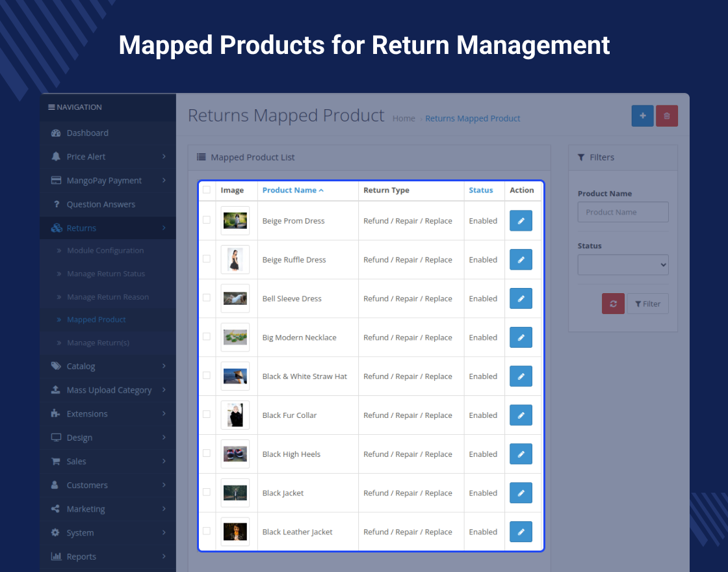728x572 pixels.
Task: Select the Bell Sleeve Dress checkbox
Action: (207, 298)
